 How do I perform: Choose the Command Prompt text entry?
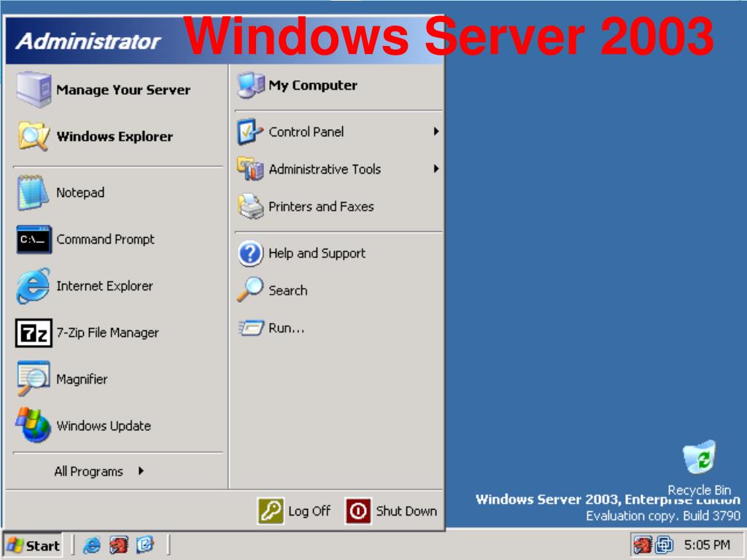click(105, 239)
